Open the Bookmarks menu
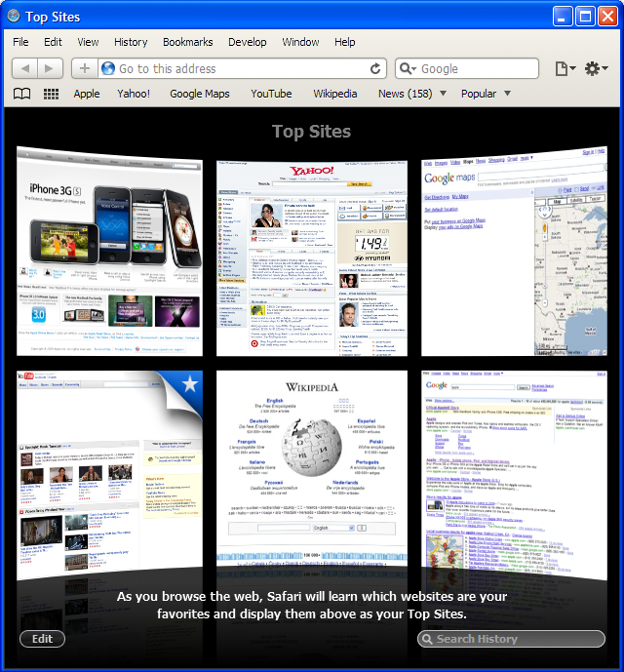The width and height of the screenshot is (624, 672). click(x=188, y=42)
